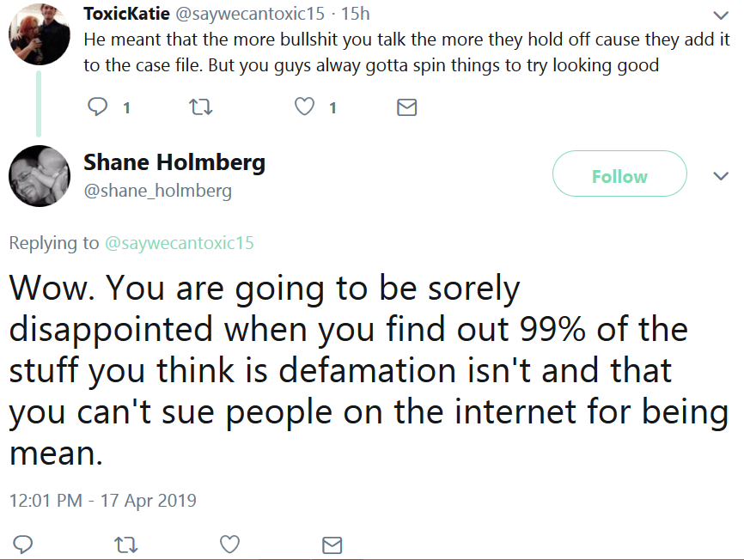Open ToxicKatie's profile picture
Image resolution: width=744 pixels, height=560 pixels.
point(40,34)
